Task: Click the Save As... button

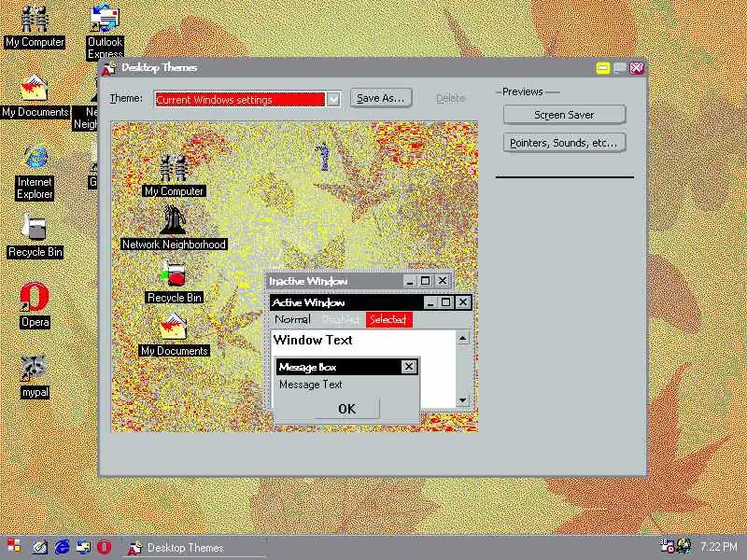Action: click(x=381, y=98)
